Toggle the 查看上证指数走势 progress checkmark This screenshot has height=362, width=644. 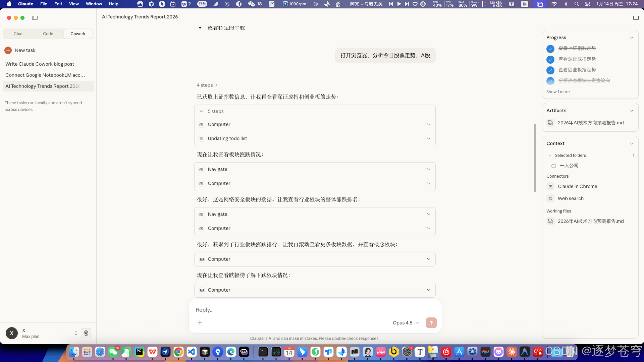550,49
